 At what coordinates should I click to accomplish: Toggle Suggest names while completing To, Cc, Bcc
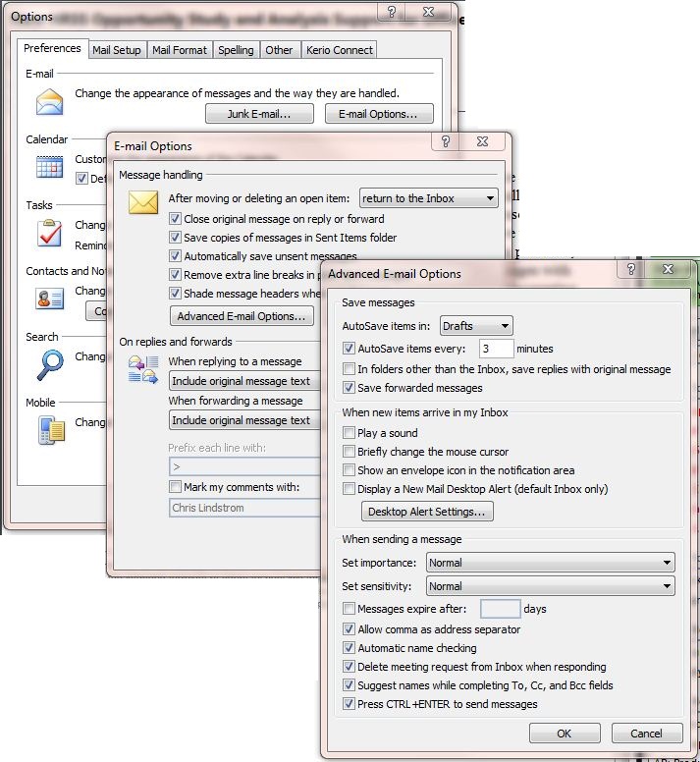pos(349,685)
